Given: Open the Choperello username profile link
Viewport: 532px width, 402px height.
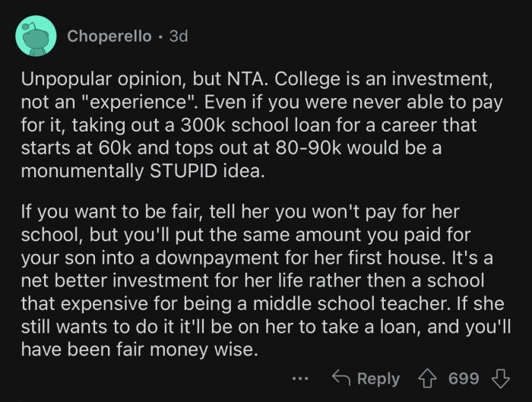Looking at the screenshot, I should click(x=110, y=36).
